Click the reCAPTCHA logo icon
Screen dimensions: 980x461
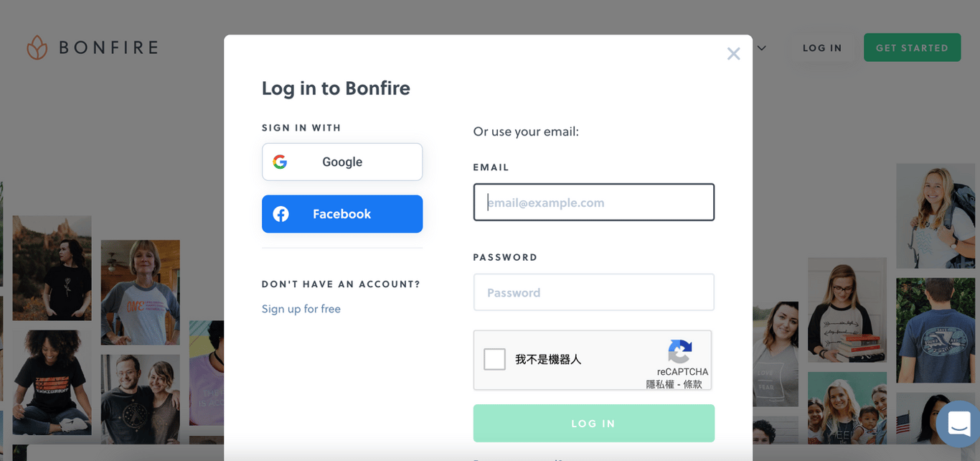click(680, 351)
